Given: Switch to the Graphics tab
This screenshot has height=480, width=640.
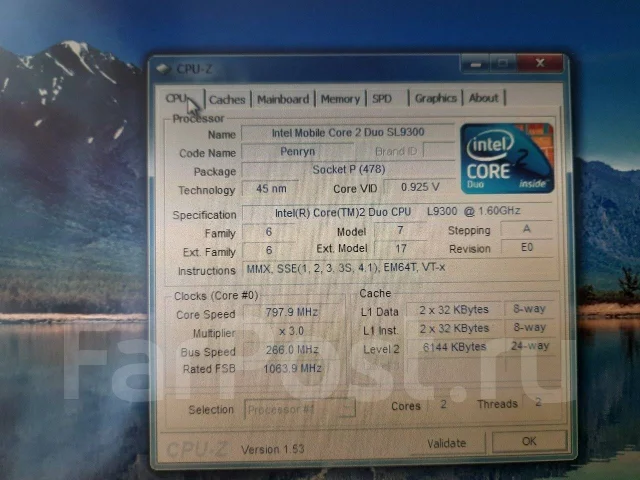Looking at the screenshot, I should coord(436,98).
